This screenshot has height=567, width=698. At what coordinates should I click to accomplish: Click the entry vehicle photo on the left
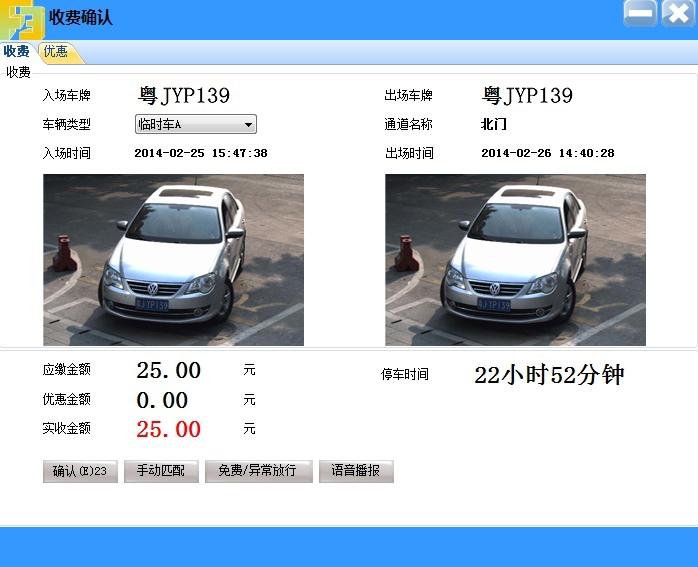pyautogui.click(x=173, y=260)
